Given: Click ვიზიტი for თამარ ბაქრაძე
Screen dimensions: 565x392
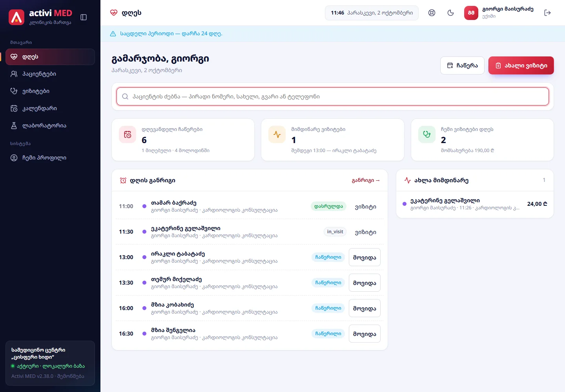Looking at the screenshot, I should (x=365, y=207).
